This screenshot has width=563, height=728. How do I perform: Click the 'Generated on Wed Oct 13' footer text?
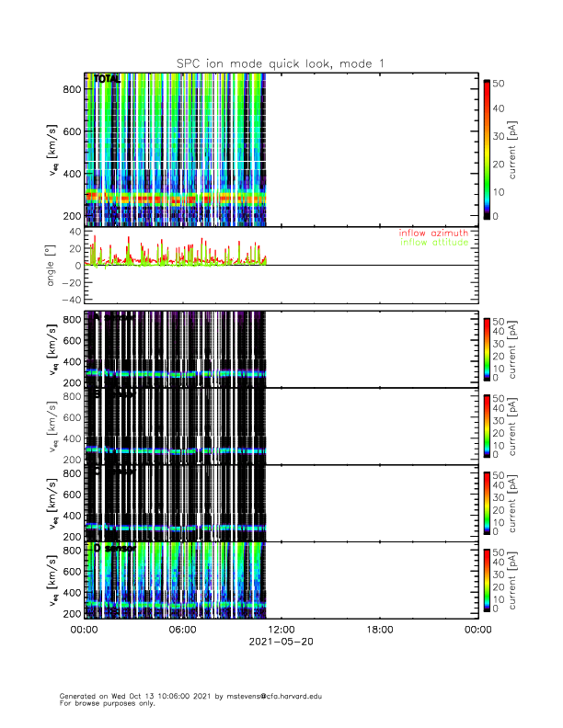[110, 697]
